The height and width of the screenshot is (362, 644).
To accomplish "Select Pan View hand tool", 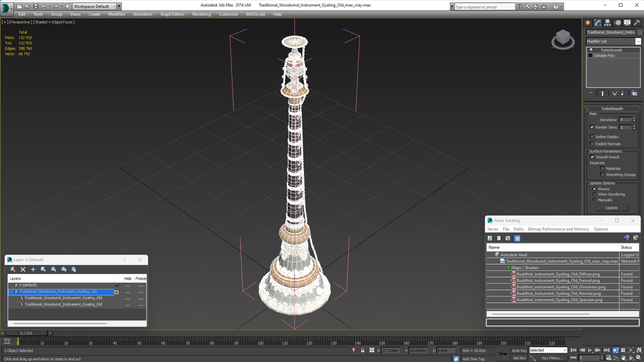I will tap(623, 358).
